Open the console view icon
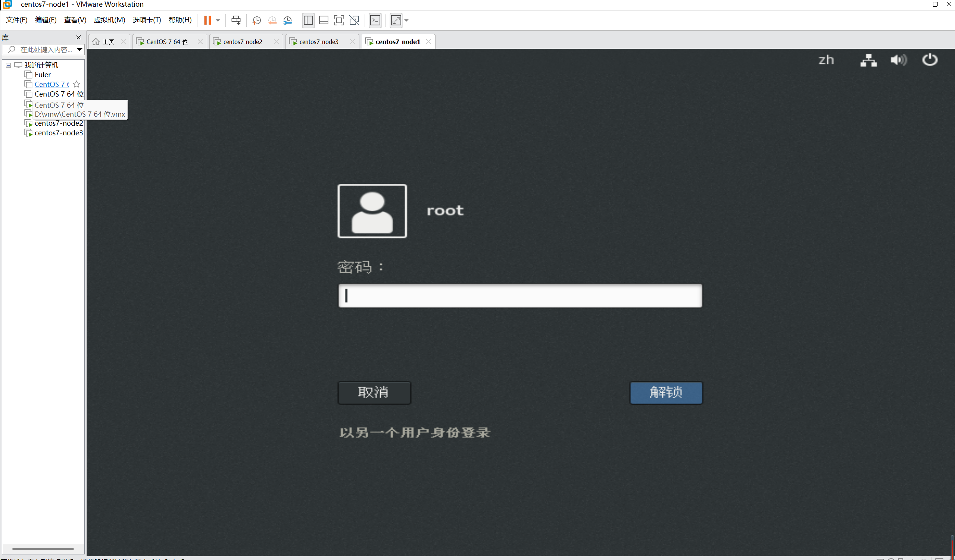Screen dimensions: 955x560 coord(375,20)
